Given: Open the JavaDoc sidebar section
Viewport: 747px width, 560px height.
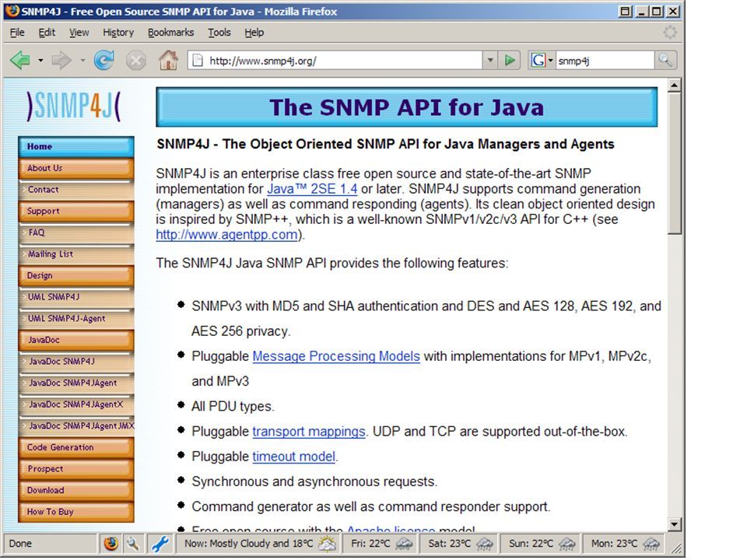Looking at the screenshot, I should [76, 340].
